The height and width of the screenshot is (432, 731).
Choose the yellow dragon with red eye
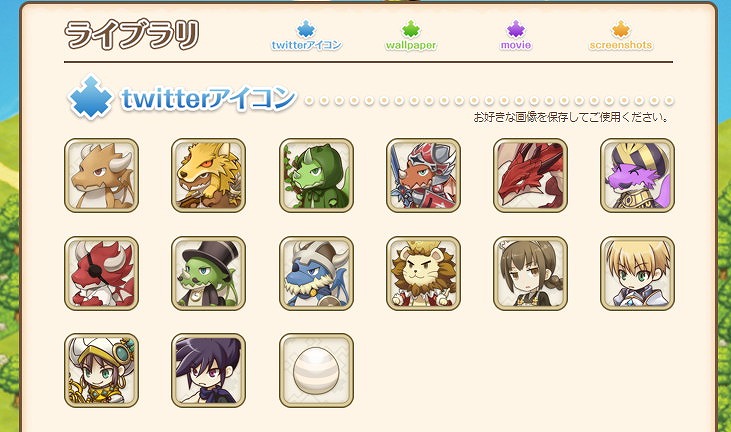[208, 175]
